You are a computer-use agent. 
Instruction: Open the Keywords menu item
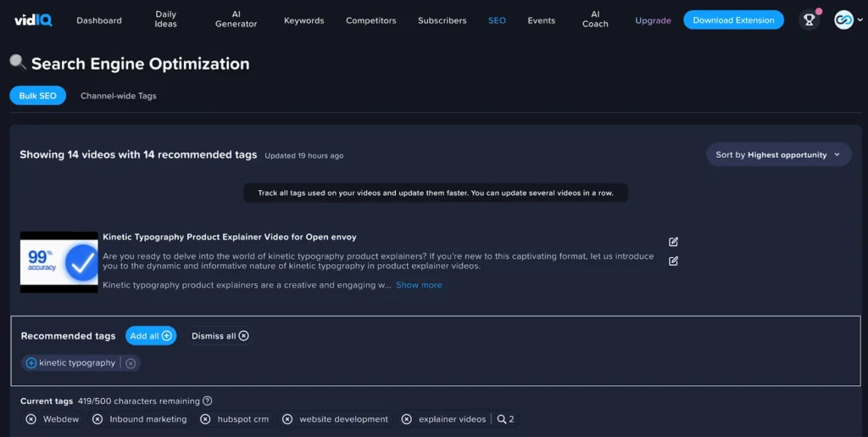point(303,20)
